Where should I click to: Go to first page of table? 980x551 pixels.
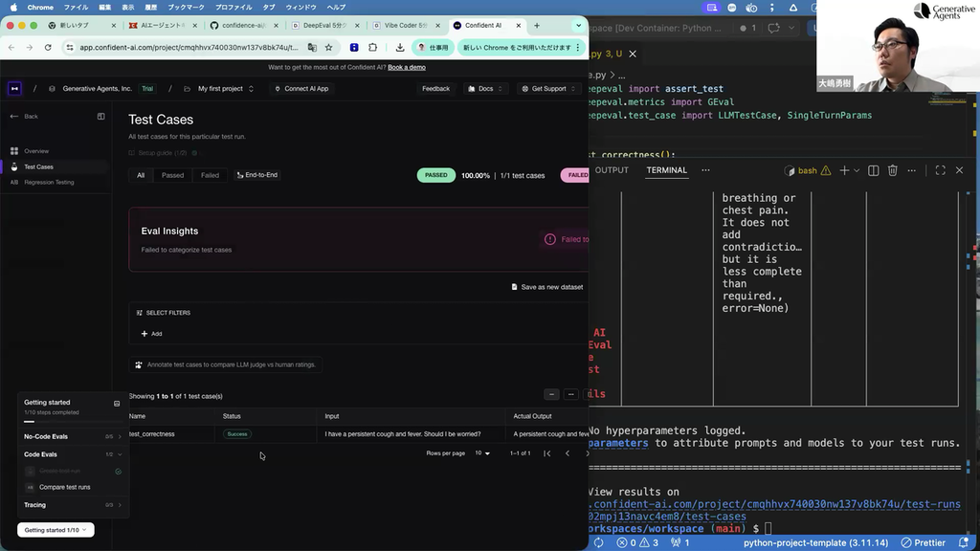point(546,453)
